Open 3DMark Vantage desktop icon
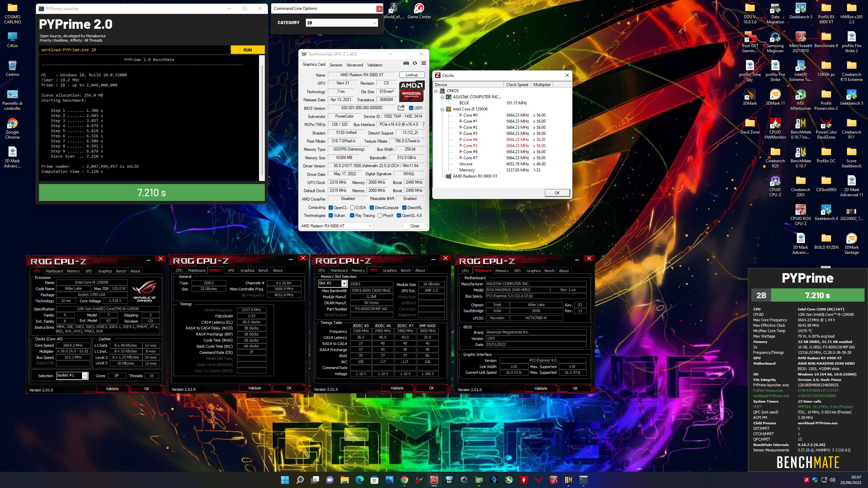 (x=851, y=244)
